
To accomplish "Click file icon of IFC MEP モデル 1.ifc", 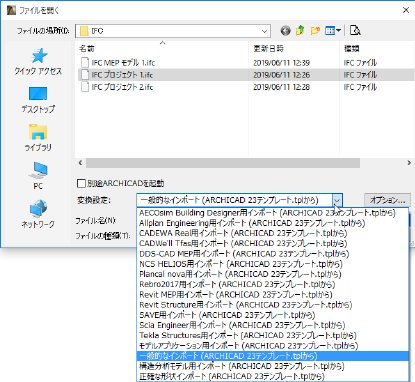I will [85, 62].
